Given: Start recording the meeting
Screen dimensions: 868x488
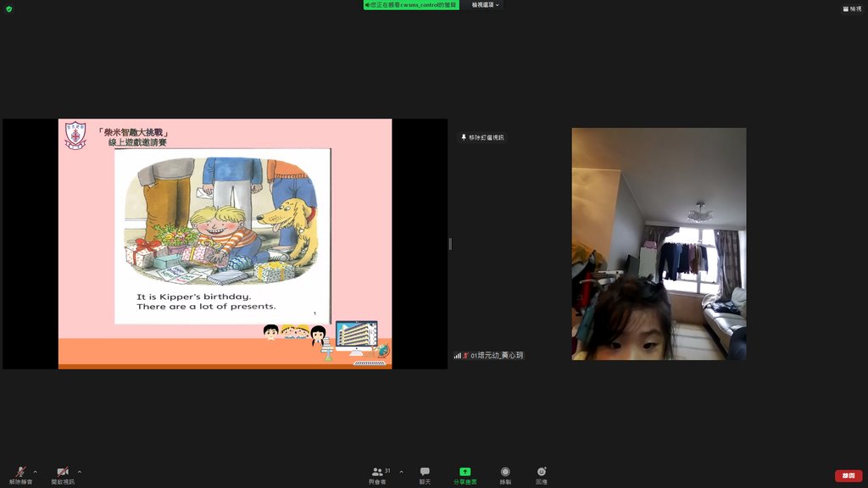Looking at the screenshot, I should [505, 474].
